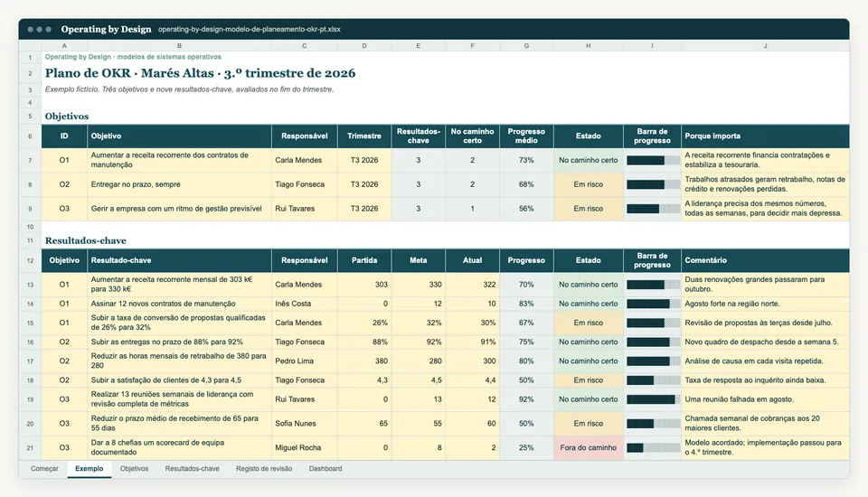The image size is (868, 497).
Task: Click the 25% progress cell
Action: [526, 447]
